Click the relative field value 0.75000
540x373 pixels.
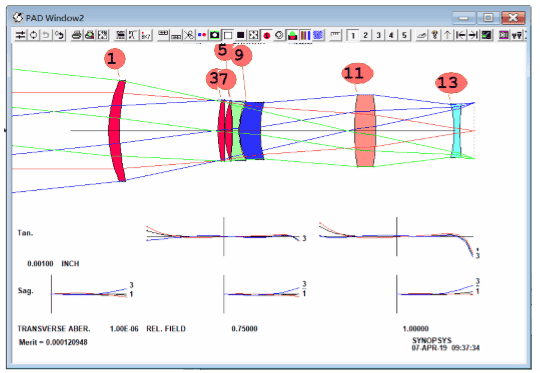(245, 329)
